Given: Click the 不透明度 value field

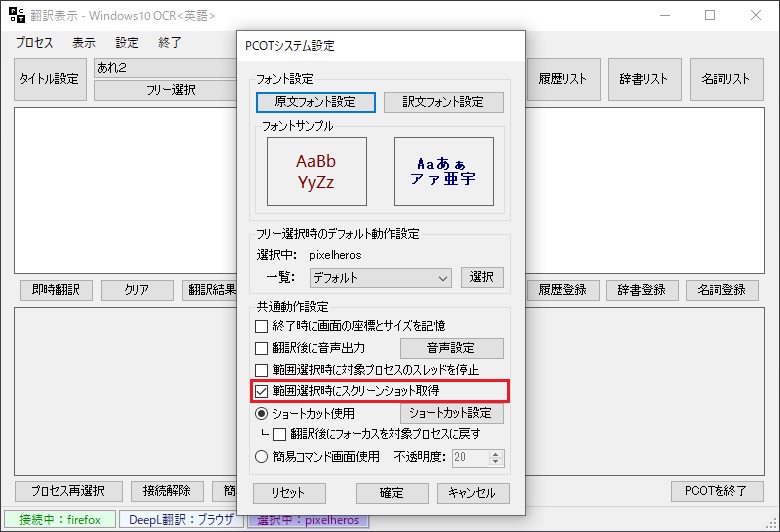Looking at the screenshot, I should click(x=470, y=458).
